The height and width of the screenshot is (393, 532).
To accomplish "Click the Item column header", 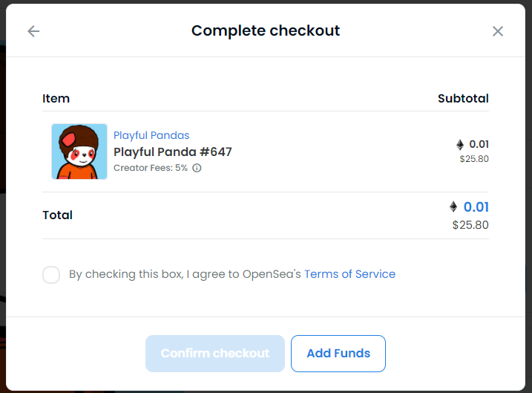I will [x=56, y=99].
